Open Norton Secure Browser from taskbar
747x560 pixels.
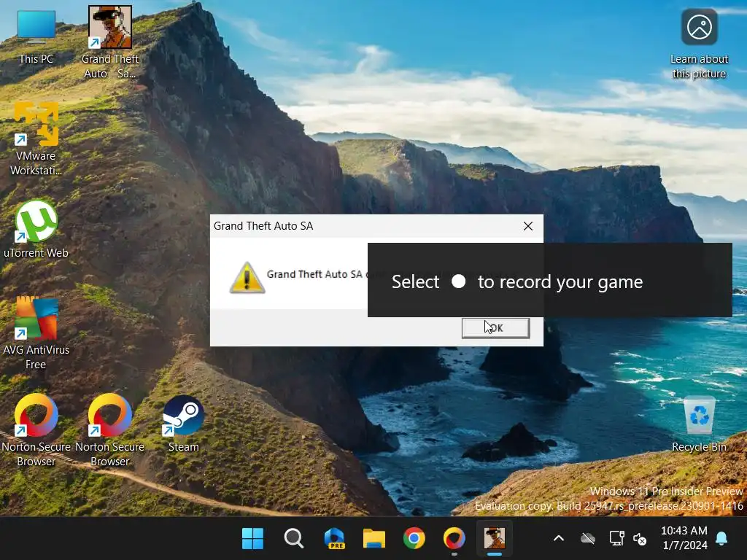pos(454,539)
